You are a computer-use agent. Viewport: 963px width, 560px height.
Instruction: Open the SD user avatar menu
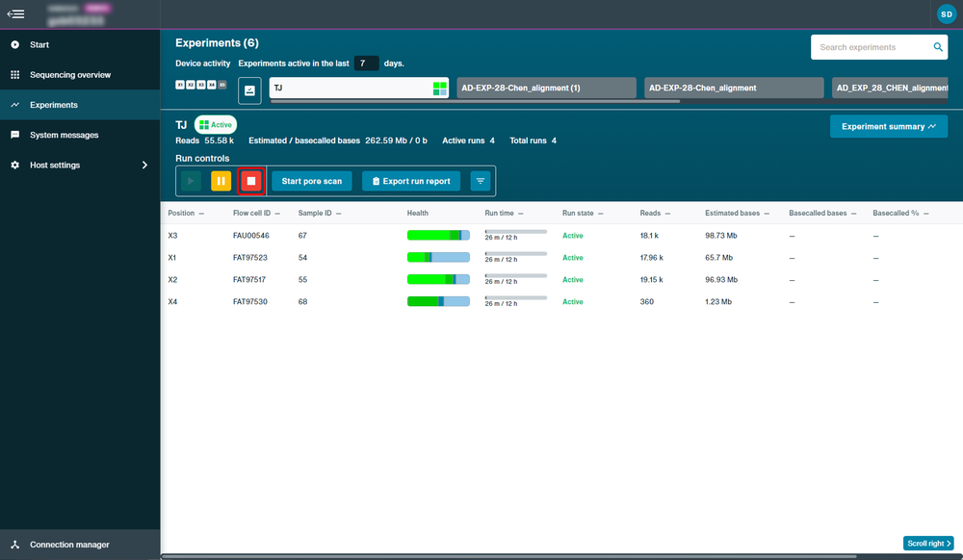coord(946,14)
